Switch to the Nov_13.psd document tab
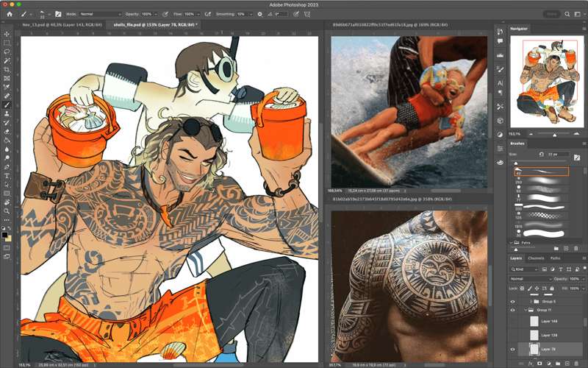Viewport: 588px width, 368px height. (x=62, y=25)
